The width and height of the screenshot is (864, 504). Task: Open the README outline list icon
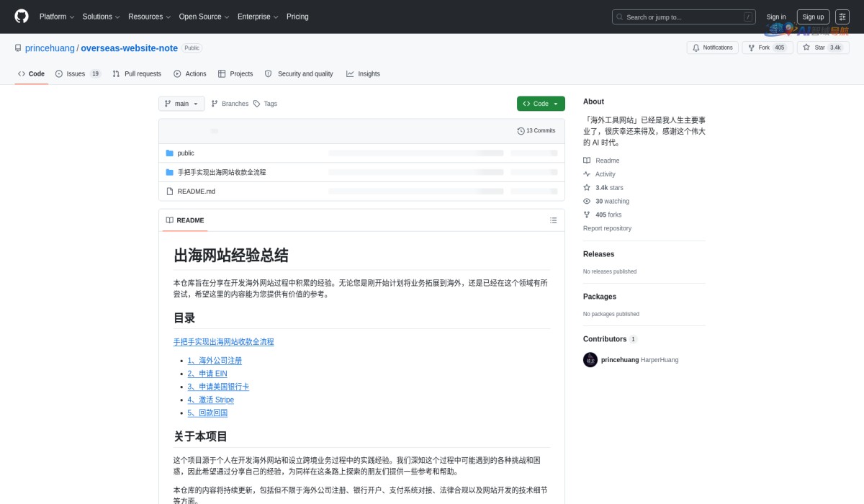[553, 220]
